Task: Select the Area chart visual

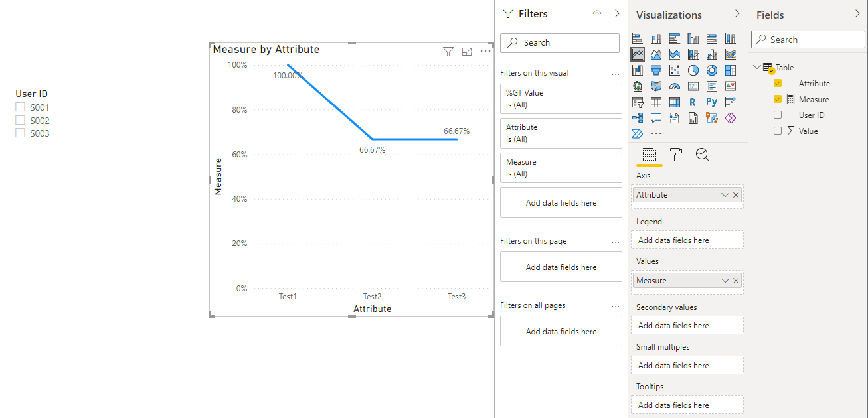Action: click(656, 54)
